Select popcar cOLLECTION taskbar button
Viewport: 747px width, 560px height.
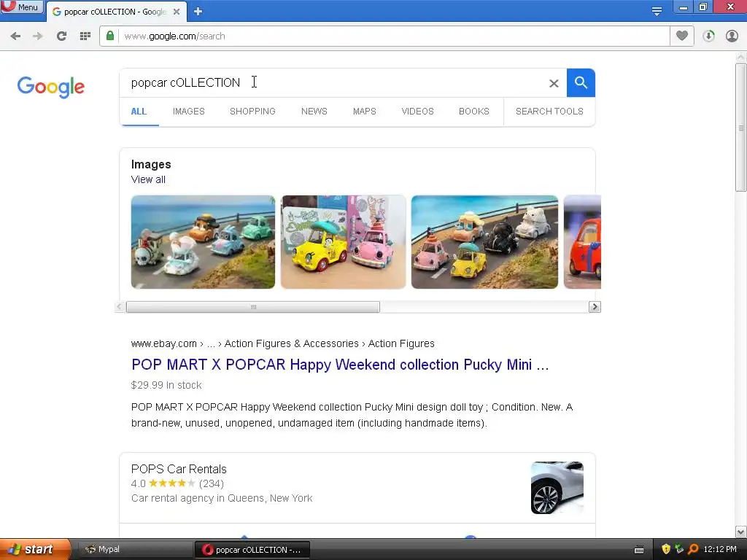252,550
